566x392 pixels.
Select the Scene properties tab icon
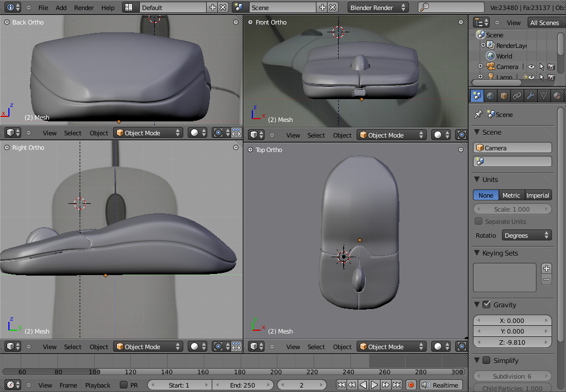tap(477, 96)
